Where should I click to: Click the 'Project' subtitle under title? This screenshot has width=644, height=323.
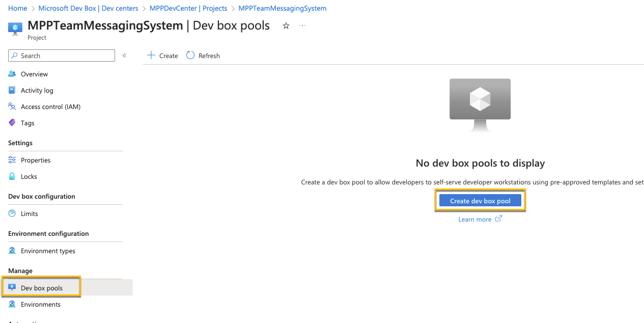37,38
